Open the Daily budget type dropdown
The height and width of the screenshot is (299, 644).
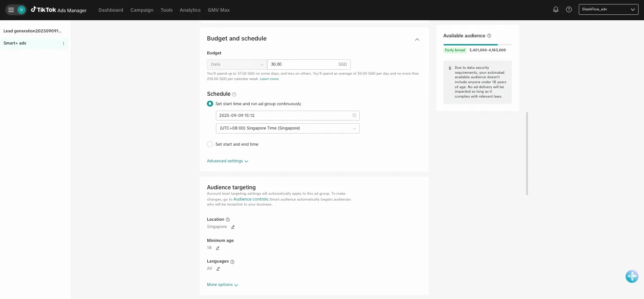click(237, 64)
